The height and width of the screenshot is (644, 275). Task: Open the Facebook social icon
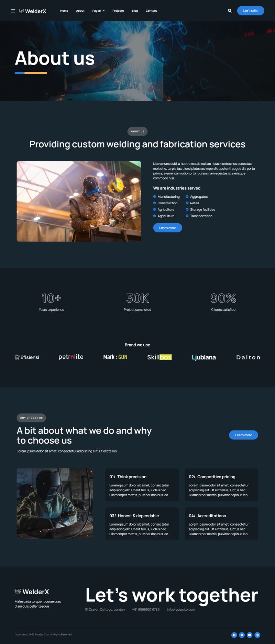click(x=234, y=635)
